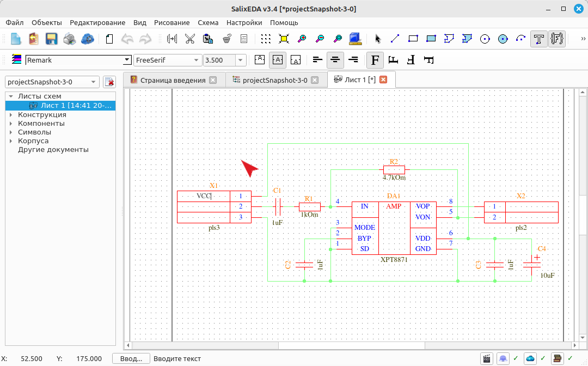
Task: Open the FreeSerif font dropdown
Action: pyautogui.click(x=168, y=60)
